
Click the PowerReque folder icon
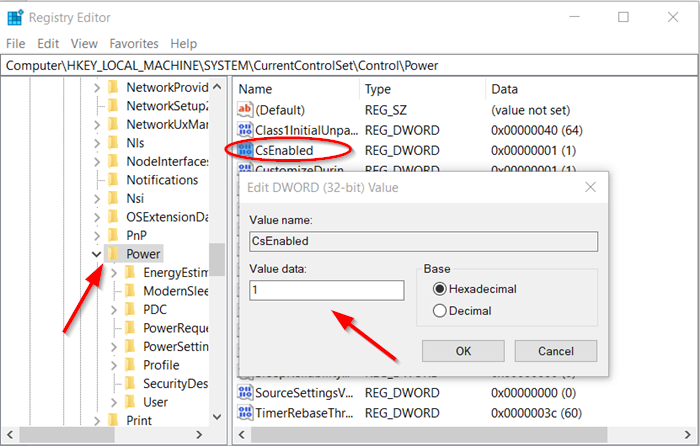pos(130,328)
